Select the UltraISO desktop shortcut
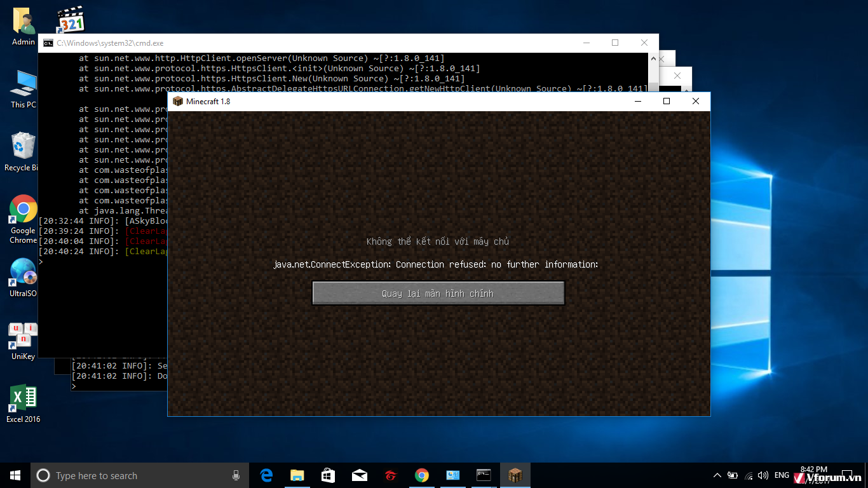The image size is (868, 488). tap(24, 278)
